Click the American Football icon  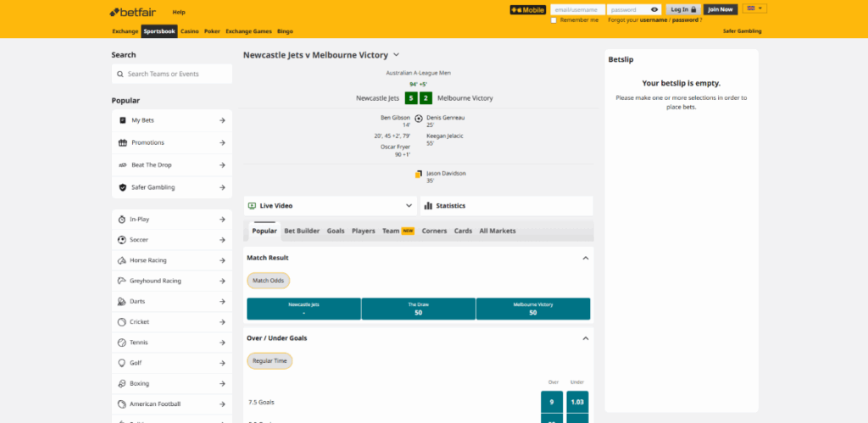coord(122,404)
